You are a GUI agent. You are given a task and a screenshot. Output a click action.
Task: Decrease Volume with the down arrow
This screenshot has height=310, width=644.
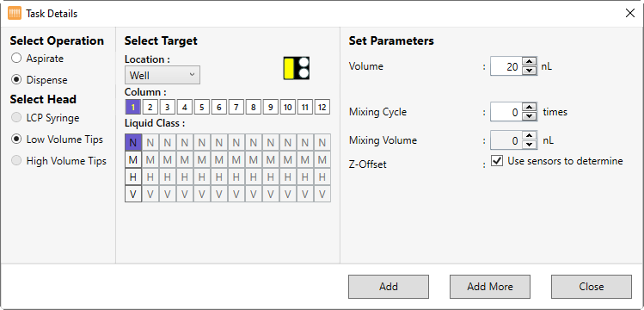[530, 71]
